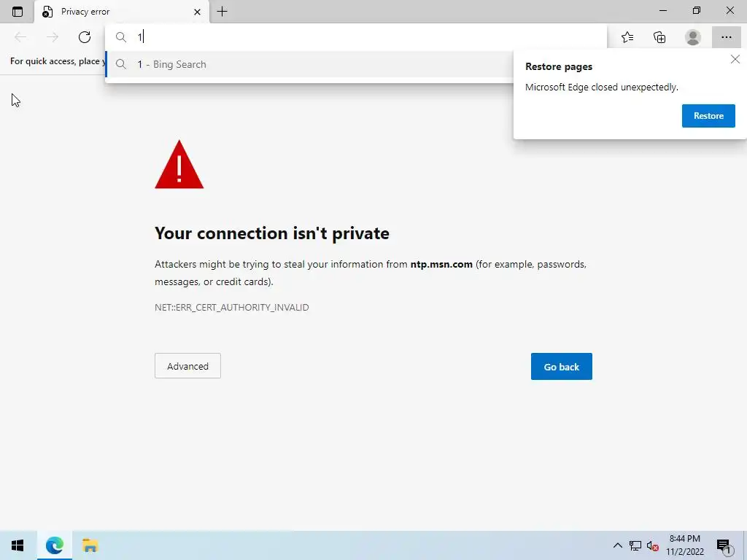The width and height of the screenshot is (747, 560).
Task: Click 'Microsoft Edge closed unexpectedly.' message
Action: point(601,87)
